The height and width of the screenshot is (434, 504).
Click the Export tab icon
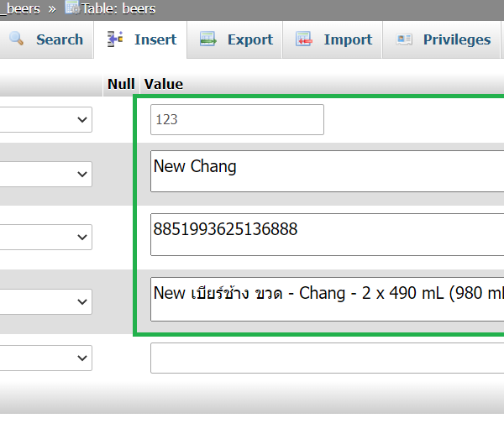click(x=207, y=39)
